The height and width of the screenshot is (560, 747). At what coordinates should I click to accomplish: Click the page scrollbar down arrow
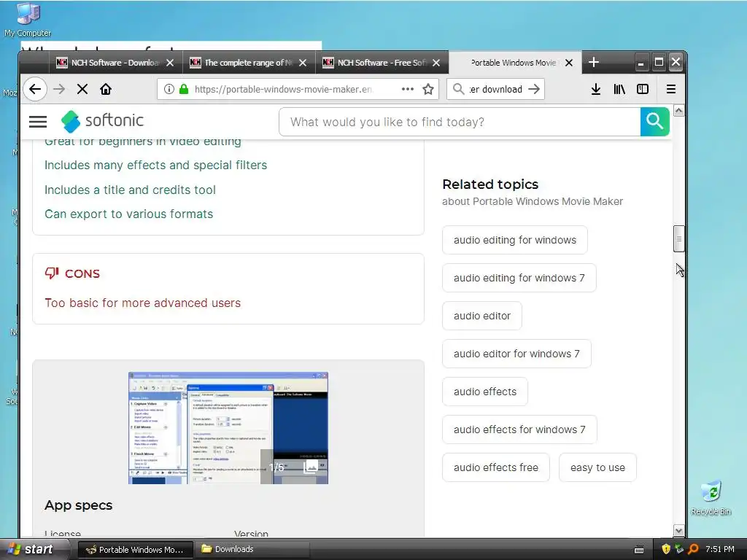pyautogui.click(x=679, y=531)
